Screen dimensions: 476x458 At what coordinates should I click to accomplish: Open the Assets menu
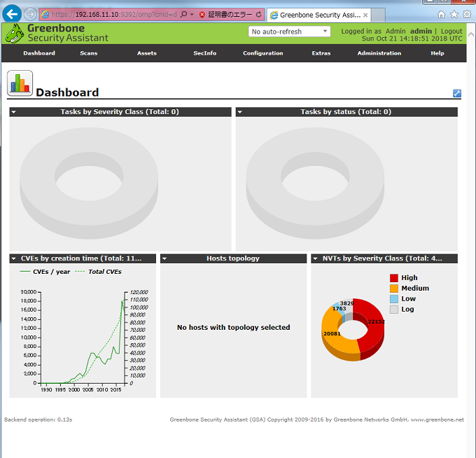pos(147,53)
